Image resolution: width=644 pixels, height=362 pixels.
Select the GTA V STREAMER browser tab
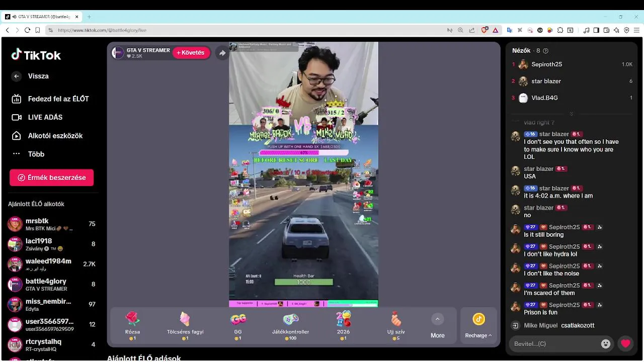[42, 17]
